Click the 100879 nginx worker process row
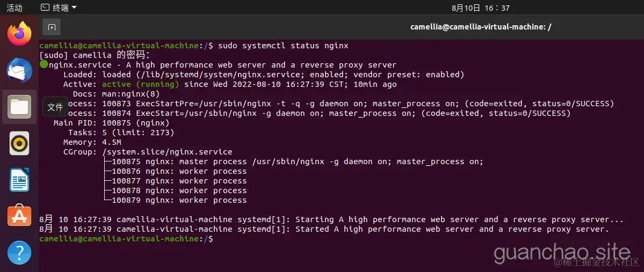644x272 pixels. pos(176,200)
